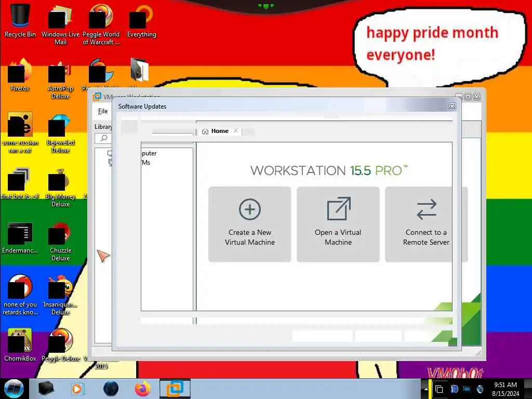This screenshot has height=399, width=532.
Task: Click Connect to a Remote Server
Action: click(x=426, y=224)
